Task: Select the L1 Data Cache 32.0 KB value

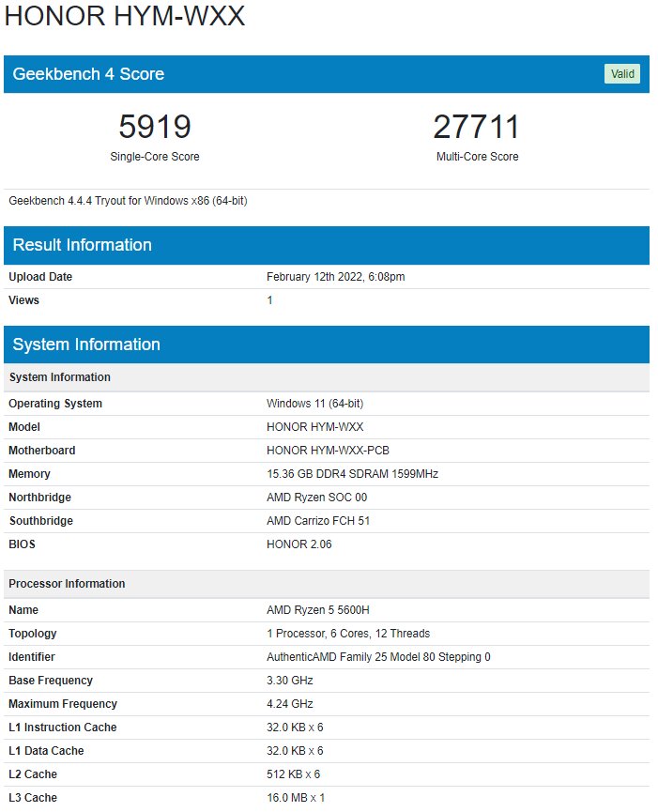Action: [295, 751]
